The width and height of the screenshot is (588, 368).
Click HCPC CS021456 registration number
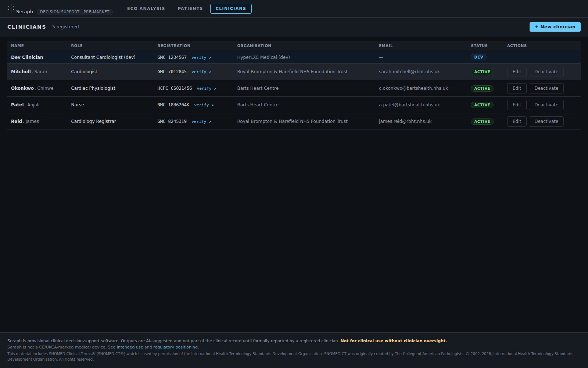point(175,88)
